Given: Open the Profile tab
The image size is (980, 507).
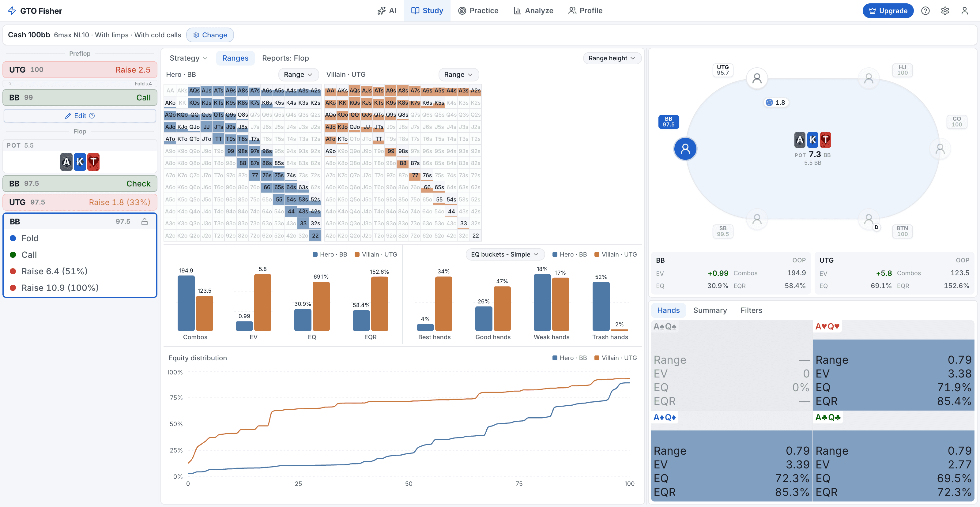Looking at the screenshot, I should click(x=585, y=11).
